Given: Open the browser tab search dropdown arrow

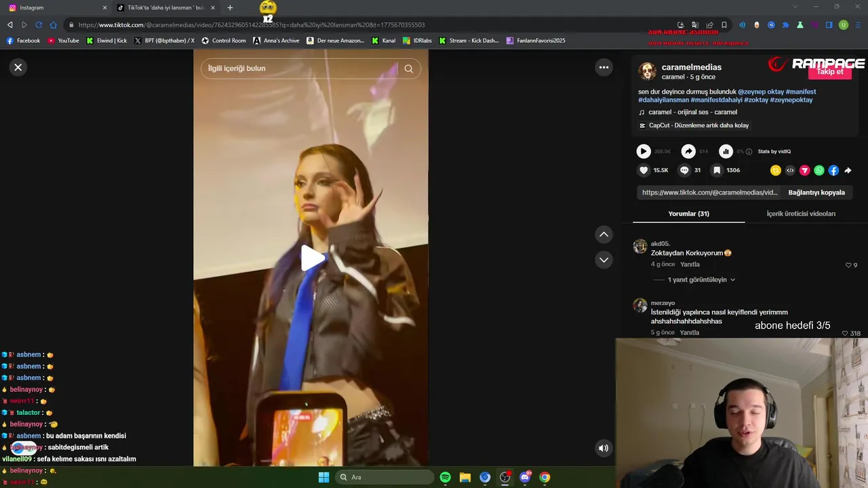Looking at the screenshot, I should (x=795, y=7).
